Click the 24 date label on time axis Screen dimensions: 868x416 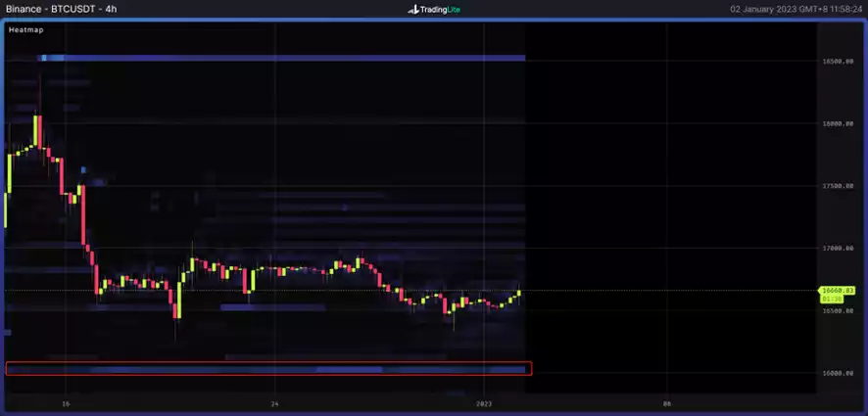275,404
